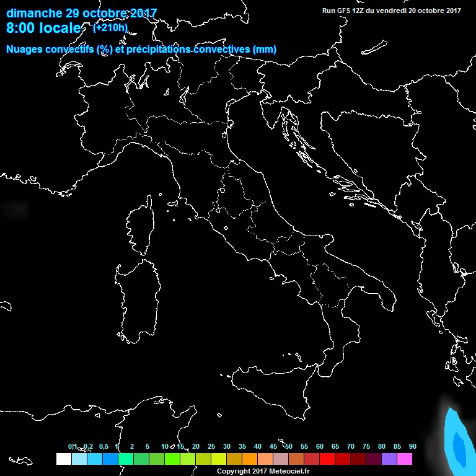The height and width of the screenshot is (476, 476).
Task: Pick the orange swatch between 35 and 40
Action: click(250, 459)
